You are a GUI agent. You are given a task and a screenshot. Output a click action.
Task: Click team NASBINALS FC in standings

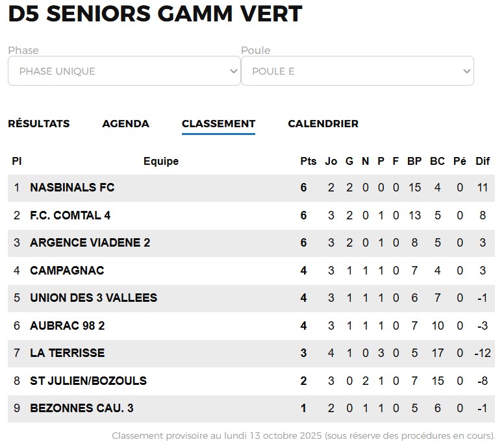click(x=72, y=188)
